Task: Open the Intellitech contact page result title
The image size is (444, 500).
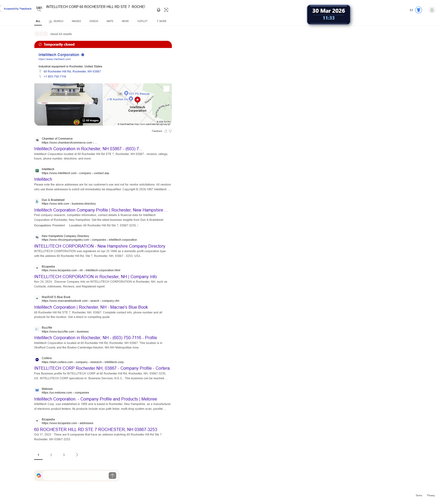Action: point(43,179)
